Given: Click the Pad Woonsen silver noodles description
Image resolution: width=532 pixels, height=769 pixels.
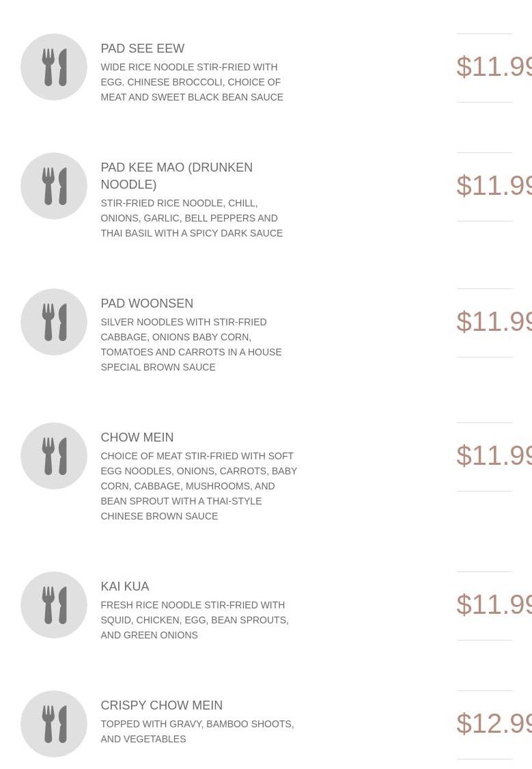Looking at the screenshot, I should point(191,345).
